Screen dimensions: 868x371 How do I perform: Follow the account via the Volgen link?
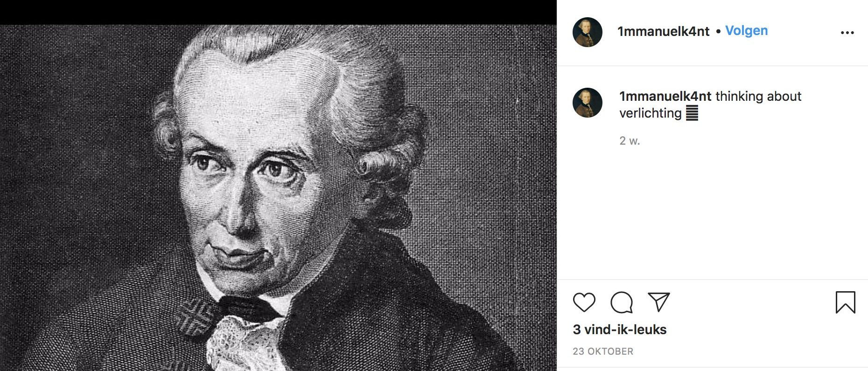746,31
